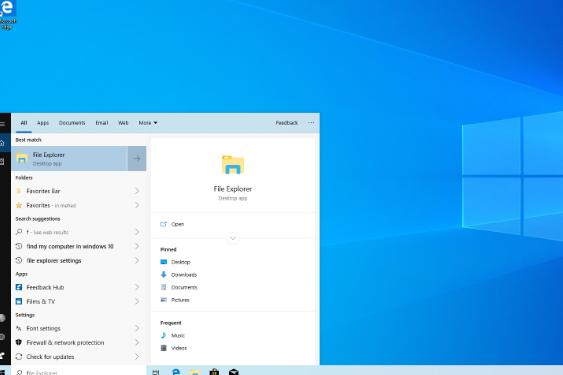Click the Open action icon in preview pane

pyautogui.click(x=163, y=224)
